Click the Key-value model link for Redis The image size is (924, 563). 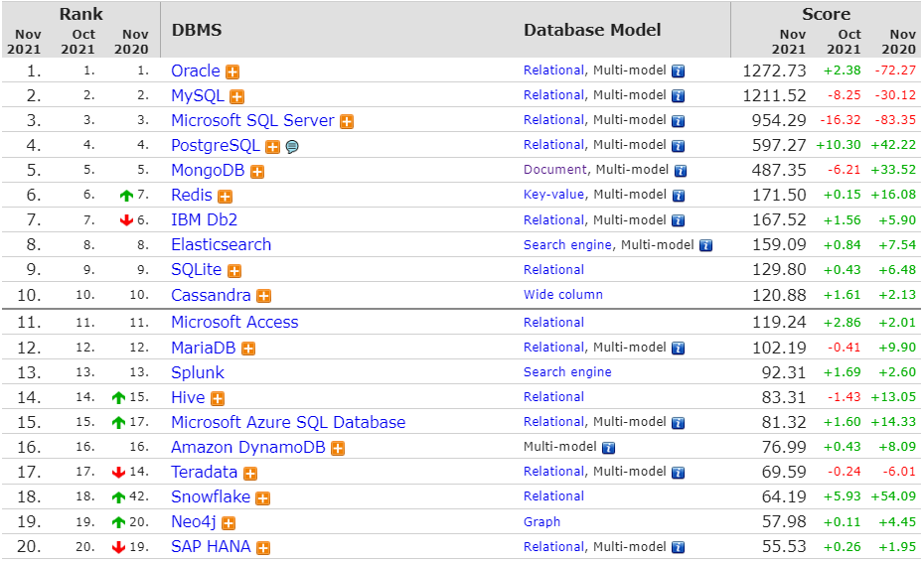[553, 195]
